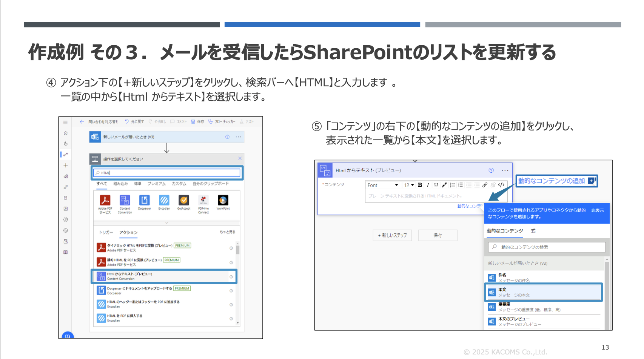This screenshot has height=359, width=644.
Task: Insert a link with the hyperlink icon
Action: (x=485, y=185)
